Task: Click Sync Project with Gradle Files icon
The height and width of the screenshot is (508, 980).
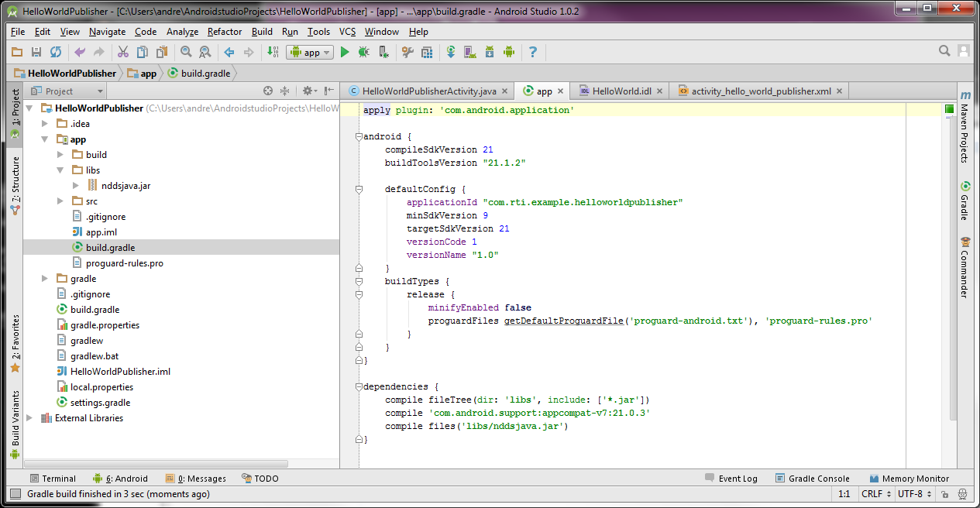Action: (x=451, y=52)
